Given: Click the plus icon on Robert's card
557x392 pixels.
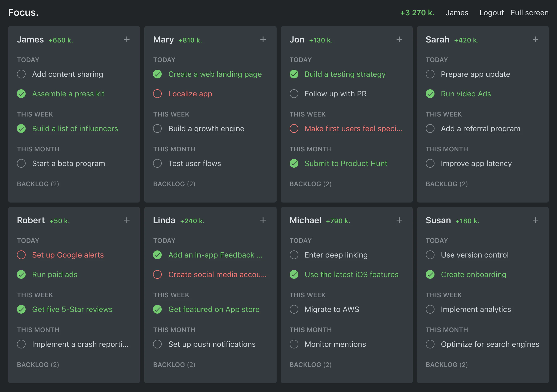Looking at the screenshot, I should [x=127, y=220].
